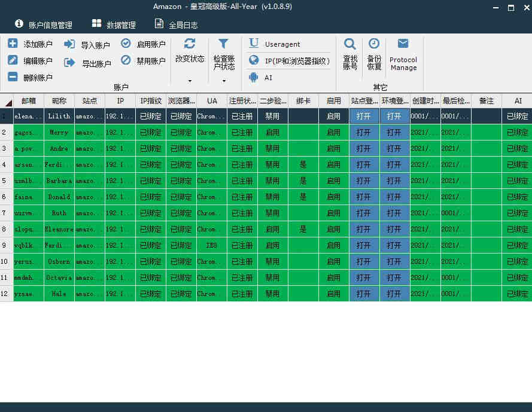
Task: Click the email cell yerus
Action: pyautogui.click(x=29, y=261)
